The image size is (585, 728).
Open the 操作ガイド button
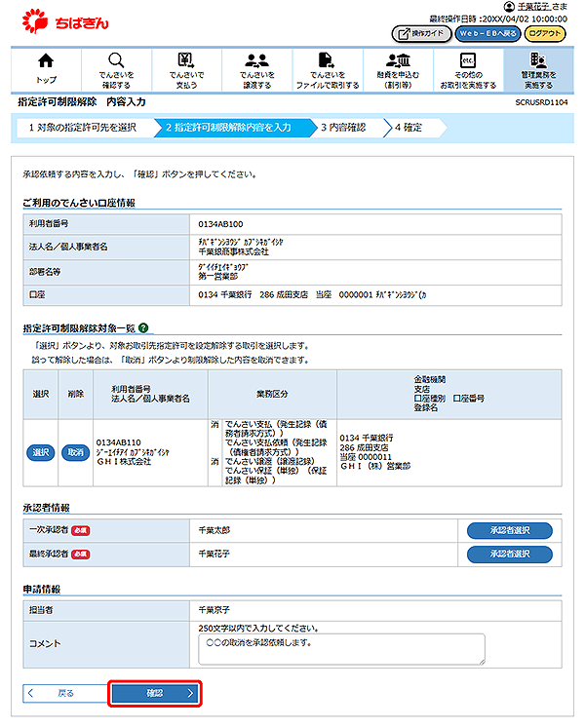421,33
